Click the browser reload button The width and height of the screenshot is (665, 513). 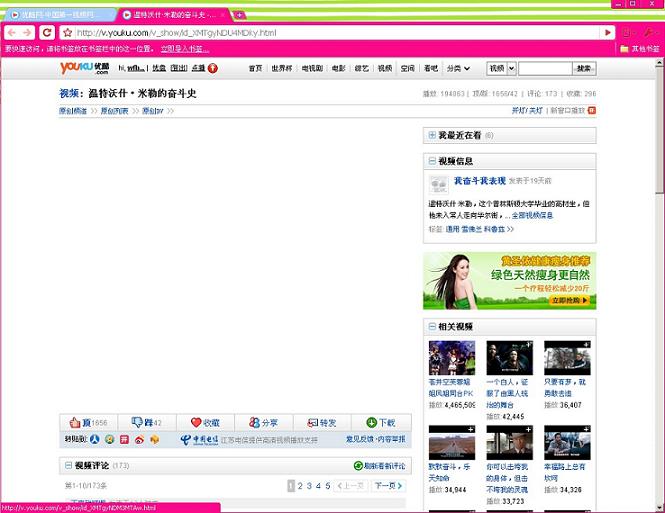click(x=46, y=33)
